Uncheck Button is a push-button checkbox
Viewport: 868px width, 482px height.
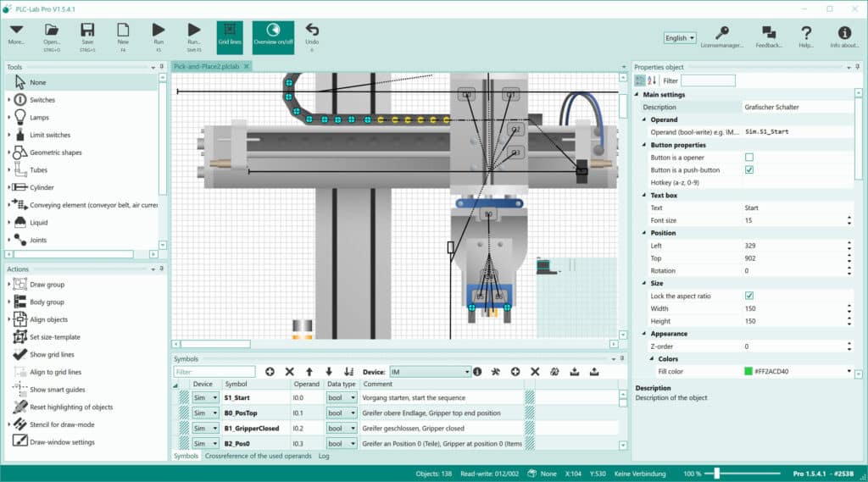749,170
